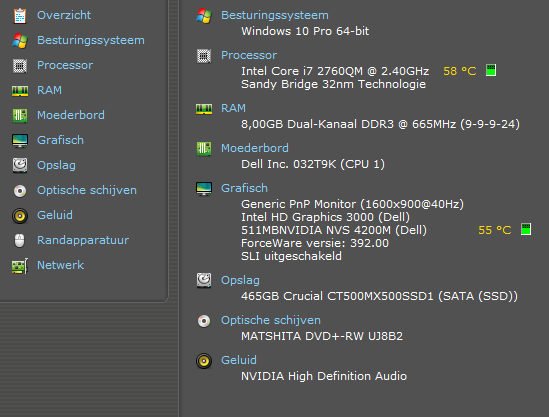Click the Opslag heading in summary panel

(240, 280)
